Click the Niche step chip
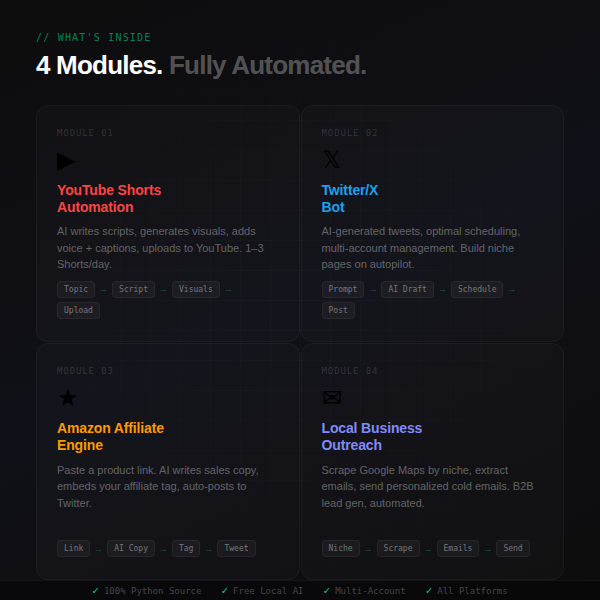This screenshot has width=600, height=600. pos(341,548)
